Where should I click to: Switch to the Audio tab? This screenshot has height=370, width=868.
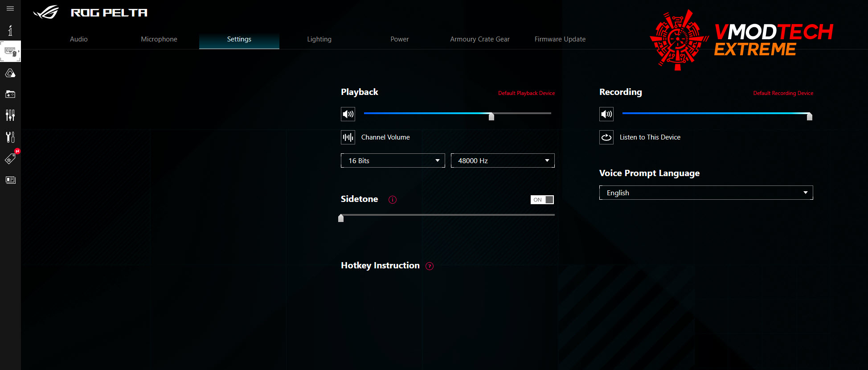point(79,39)
